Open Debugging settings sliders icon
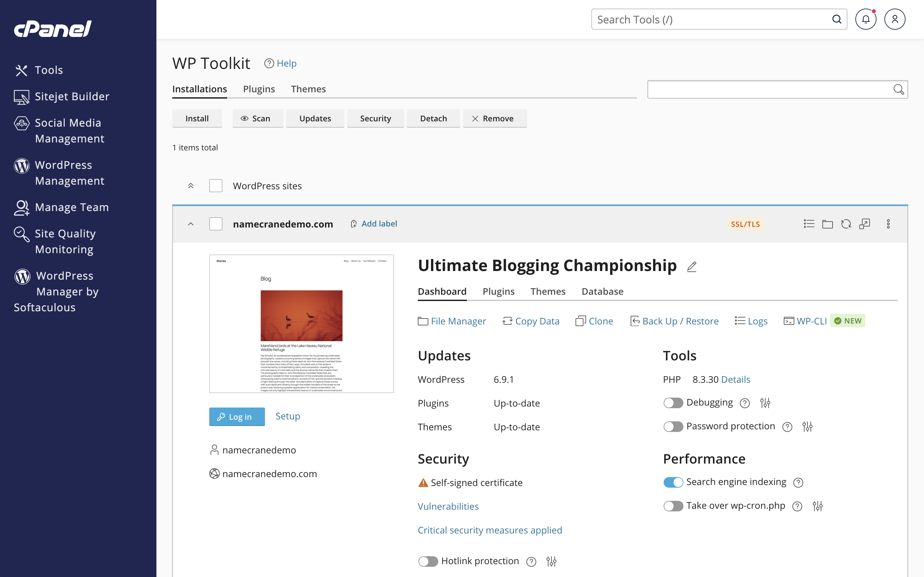The height and width of the screenshot is (577, 924). (x=765, y=403)
